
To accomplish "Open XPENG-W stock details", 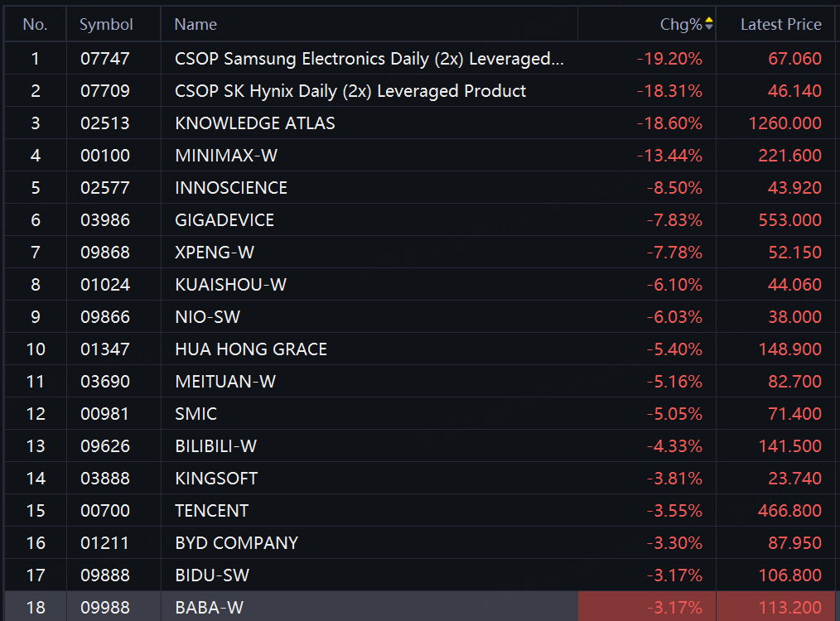I will (419, 253).
